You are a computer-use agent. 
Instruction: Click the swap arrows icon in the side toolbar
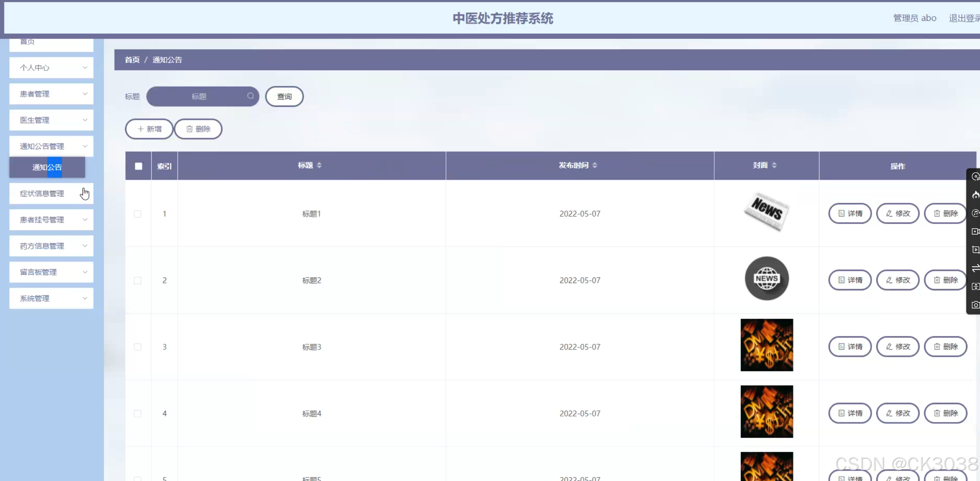[975, 268]
